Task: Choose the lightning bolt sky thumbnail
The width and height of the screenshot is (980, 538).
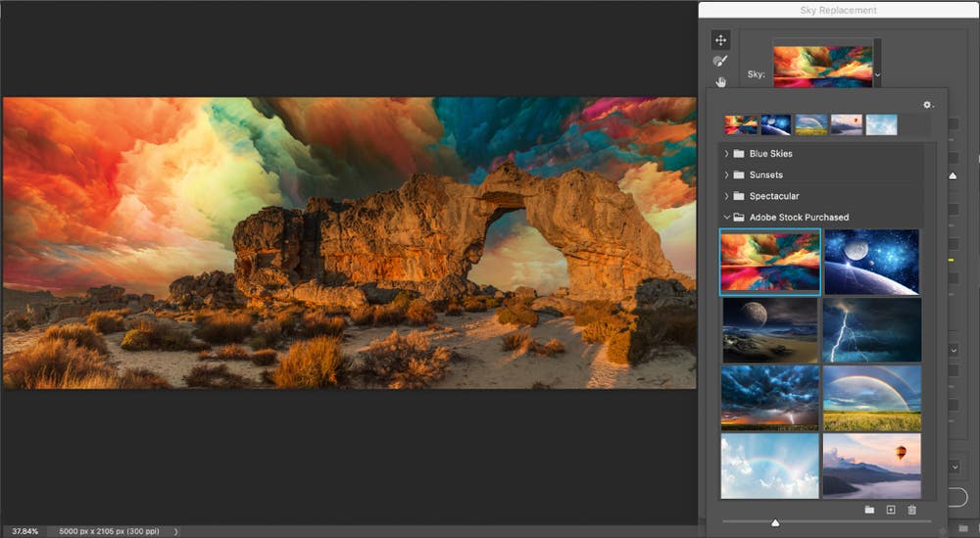Action: click(x=872, y=330)
